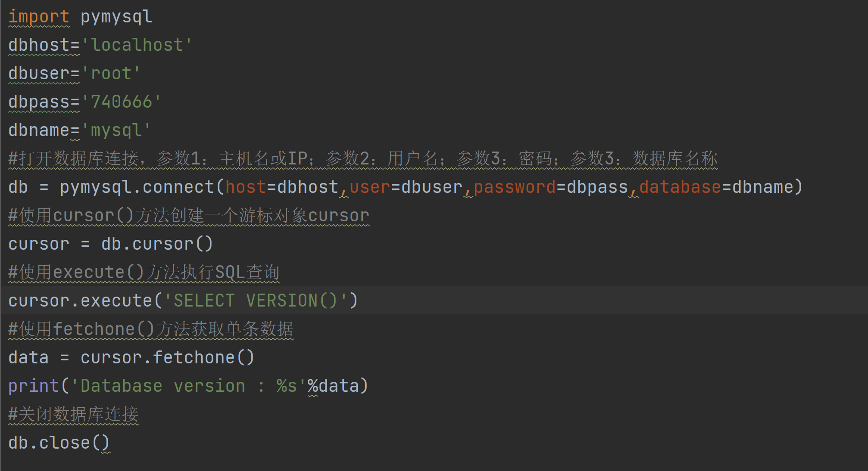This screenshot has width=868, height=471.
Task: Click the print function name
Action: pyautogui.click(x=33, y=386)
